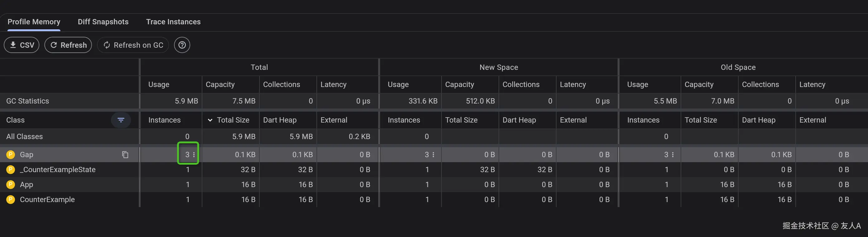Screen dimensions: 868x237
Task: Open Gap Old Space instances menu
Action: [673, 155]
